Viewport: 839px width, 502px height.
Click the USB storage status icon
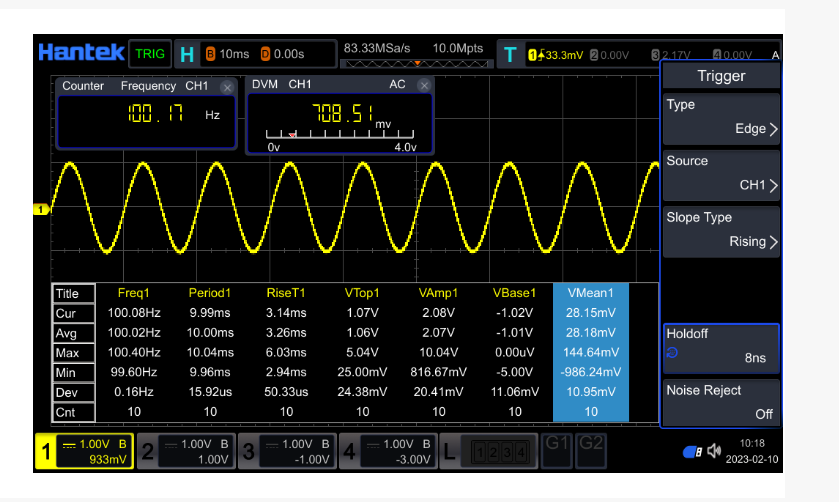(x=692, y=451)
